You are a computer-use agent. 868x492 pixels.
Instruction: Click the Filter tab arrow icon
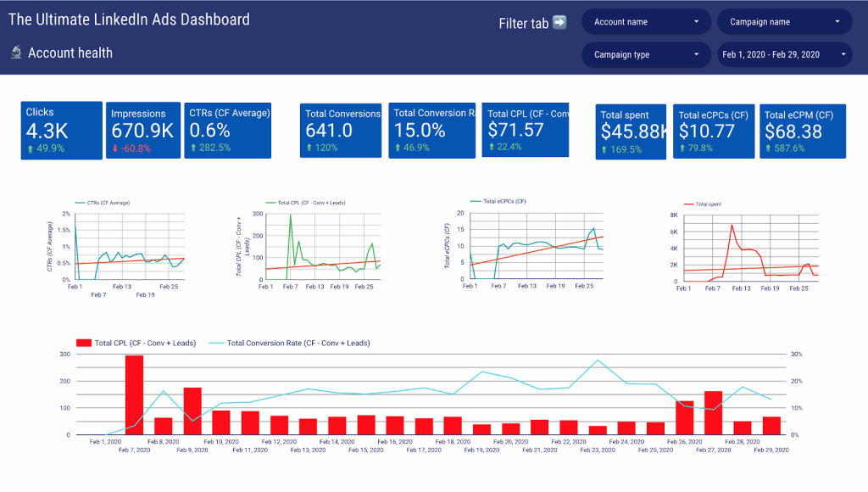(x=559, y=22)
